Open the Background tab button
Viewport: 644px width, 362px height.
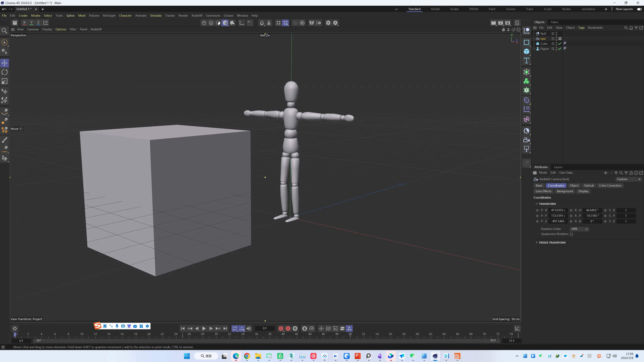click(x=565, y=191)
